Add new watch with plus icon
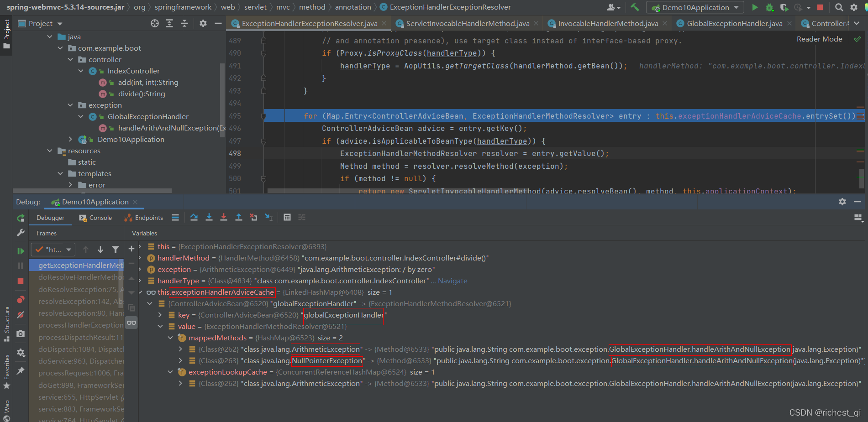The width and height of the screenshot is (868, 422). [x=132, y=249]
